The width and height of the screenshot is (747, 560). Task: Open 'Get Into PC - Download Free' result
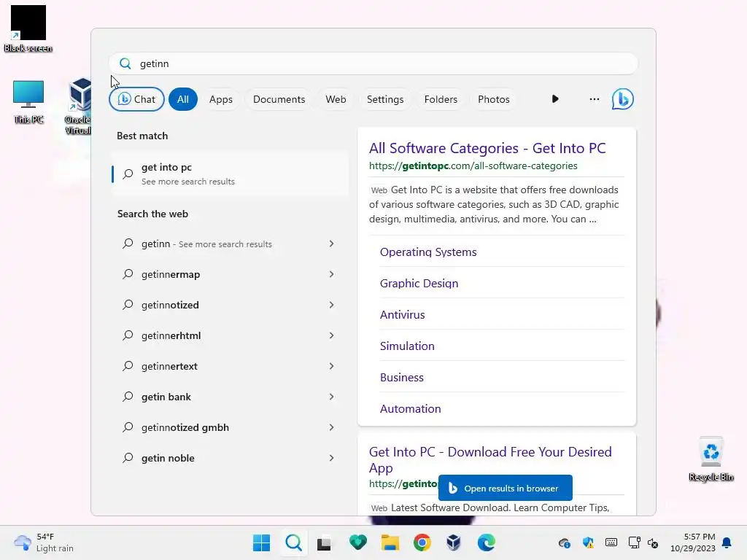pos(490,459)
